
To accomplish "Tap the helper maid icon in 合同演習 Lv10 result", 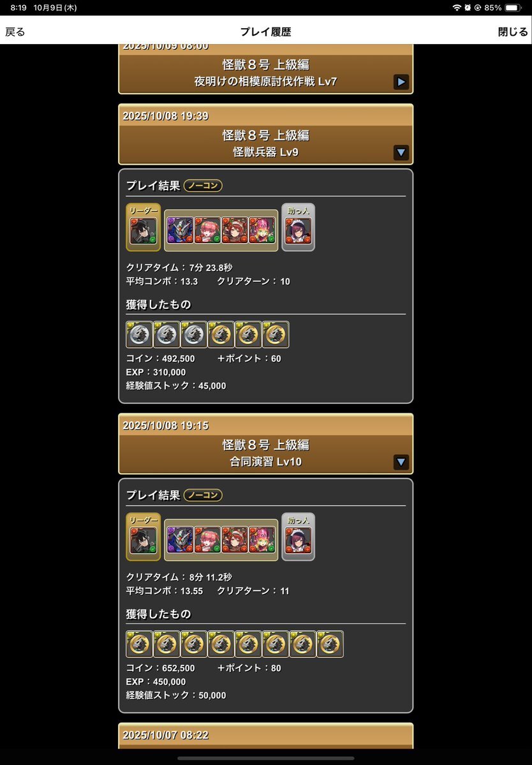I will (298, 540).
